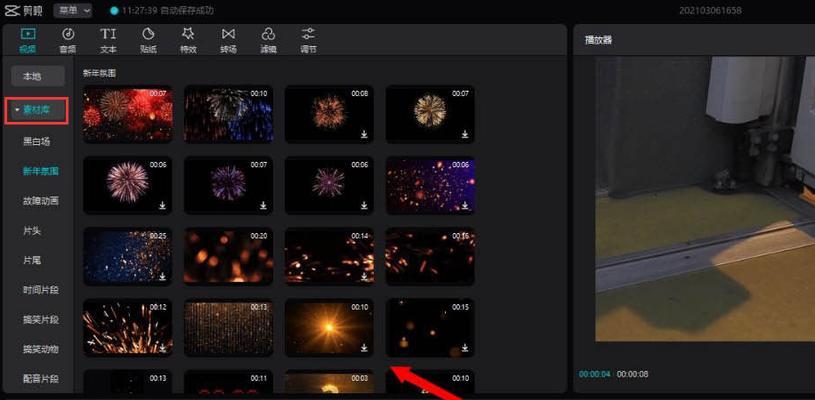Click the 00:00:08 total duration text
Viewport: 815px width, 400px height.
point(633,374)
